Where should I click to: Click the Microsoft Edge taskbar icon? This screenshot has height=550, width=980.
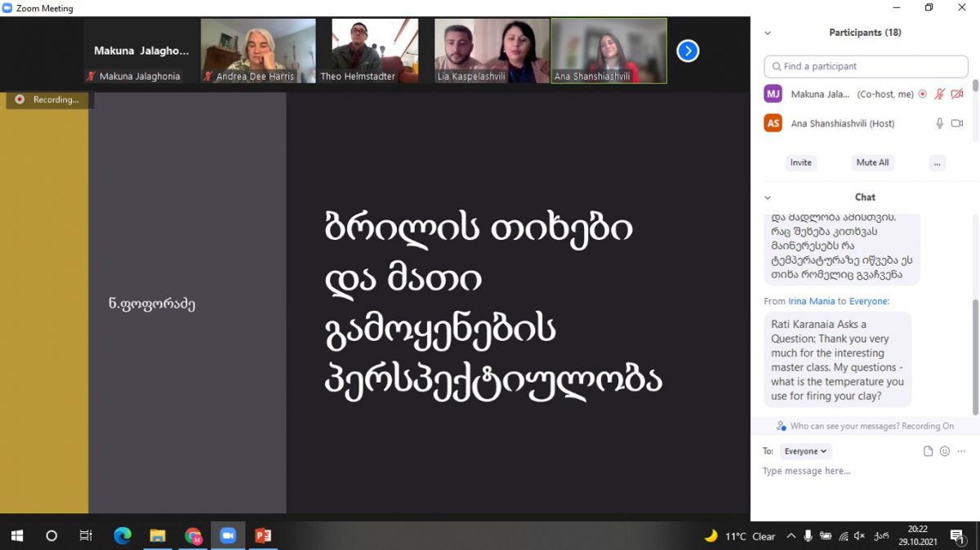click(x=122, y=536)
